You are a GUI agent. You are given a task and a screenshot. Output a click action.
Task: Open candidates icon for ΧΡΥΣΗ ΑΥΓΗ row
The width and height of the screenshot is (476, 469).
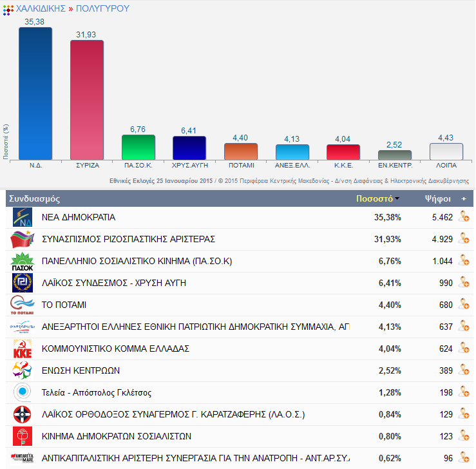pos(464,282)
